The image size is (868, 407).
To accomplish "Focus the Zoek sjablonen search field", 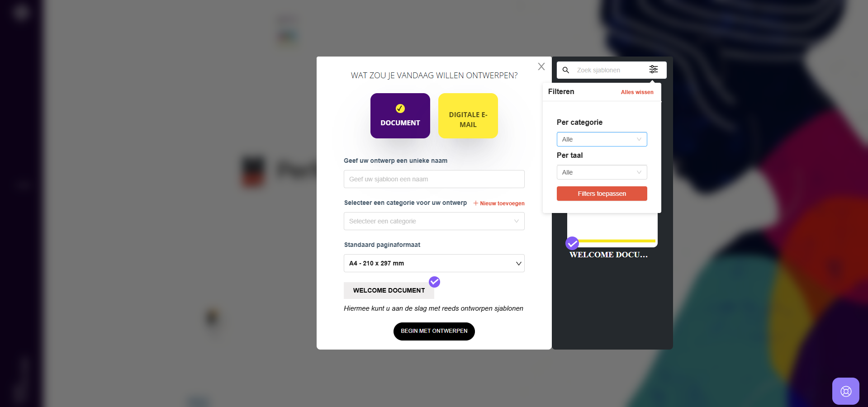I will [610, 70].
